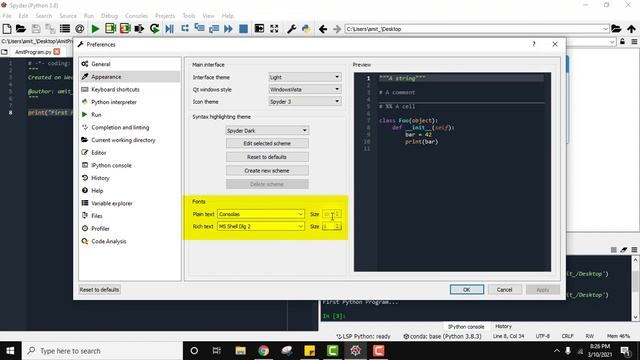Open the Spyder Dark syntax theme dropdown
This screenshot has width=640, height=360.
tap(267, 131)
